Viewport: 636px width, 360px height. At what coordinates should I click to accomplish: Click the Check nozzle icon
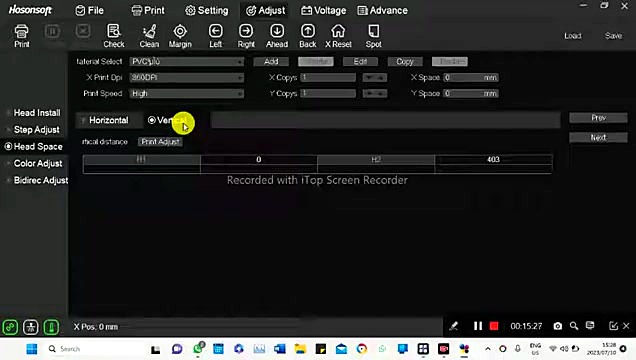pos(114,36)
